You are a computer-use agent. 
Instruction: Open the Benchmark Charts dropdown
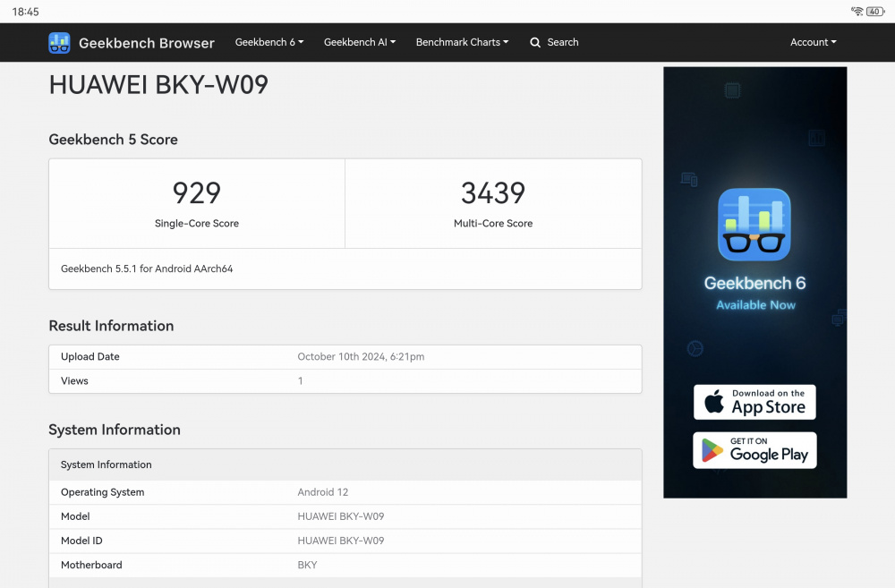(462, 42)
